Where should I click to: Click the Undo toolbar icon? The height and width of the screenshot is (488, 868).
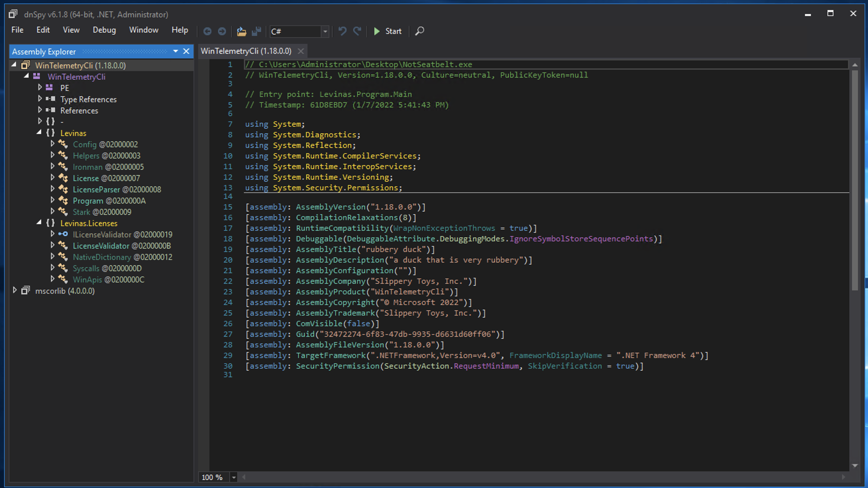point(342,31)
